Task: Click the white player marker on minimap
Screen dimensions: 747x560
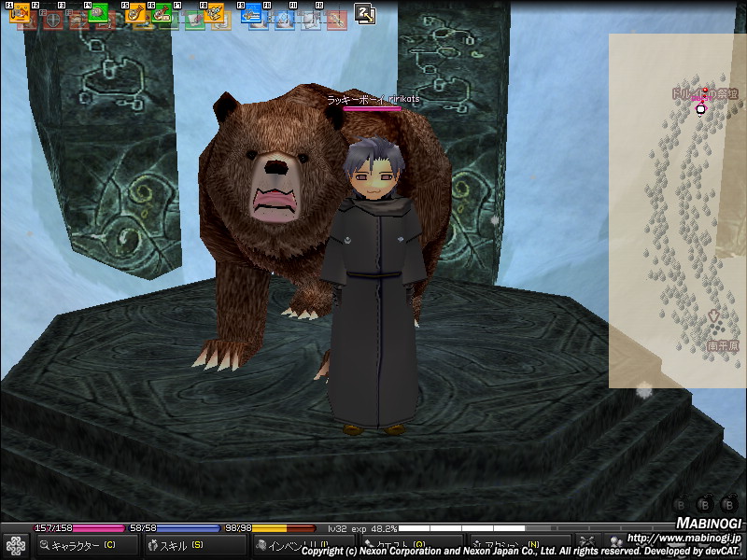Action: coord(700,109)
